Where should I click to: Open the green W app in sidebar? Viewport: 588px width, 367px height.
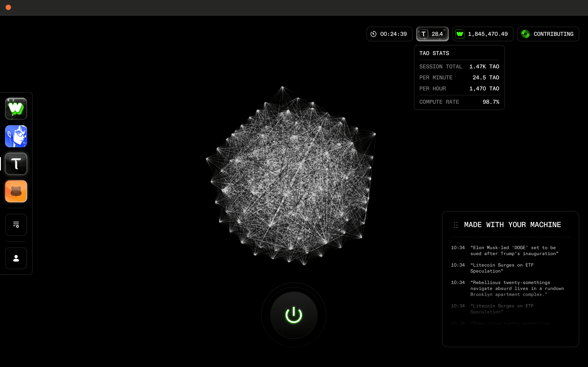tap(16, 109)
